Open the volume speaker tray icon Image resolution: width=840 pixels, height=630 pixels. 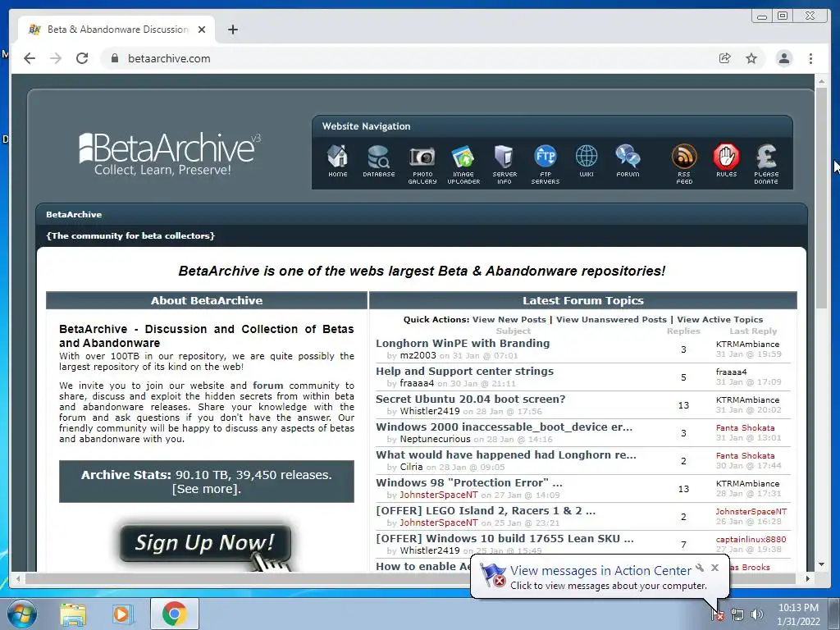[x=757, y=614]
